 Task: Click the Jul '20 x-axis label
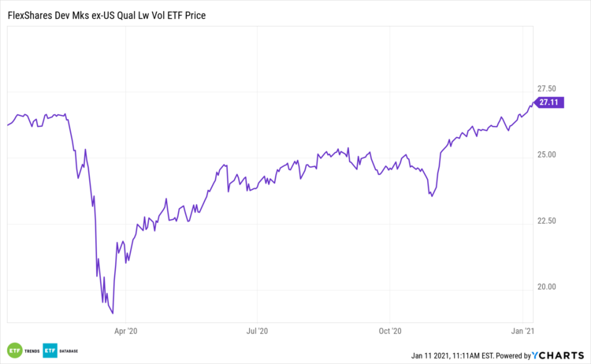click(x=258, y=332)
